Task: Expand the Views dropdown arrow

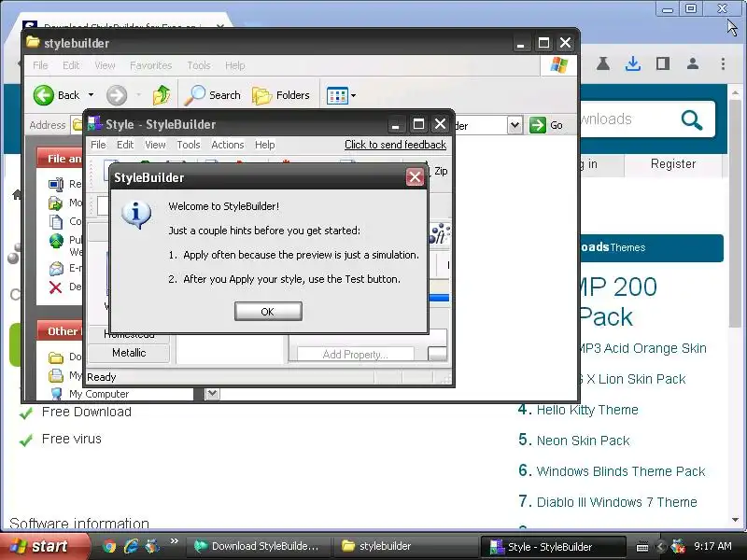Action: (x=354, y=96)
